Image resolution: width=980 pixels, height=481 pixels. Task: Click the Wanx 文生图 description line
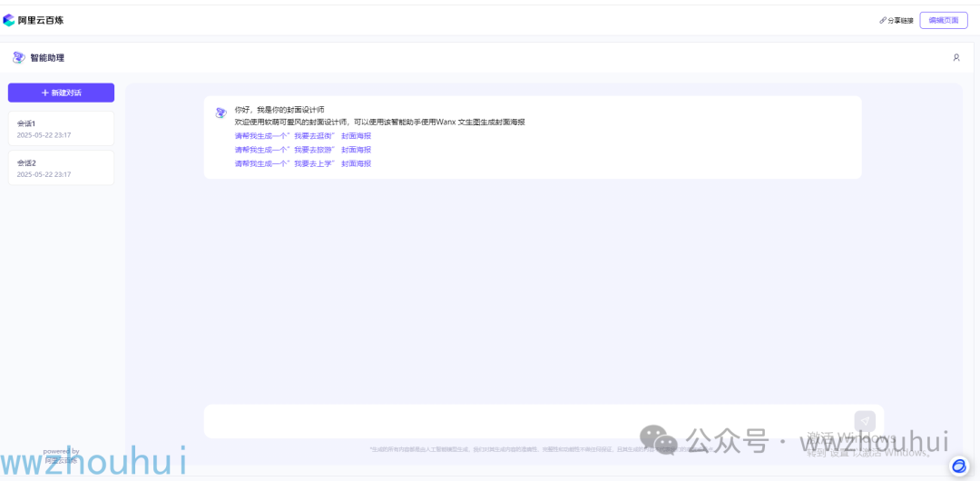pyautogui.click(x=379, y=122)
